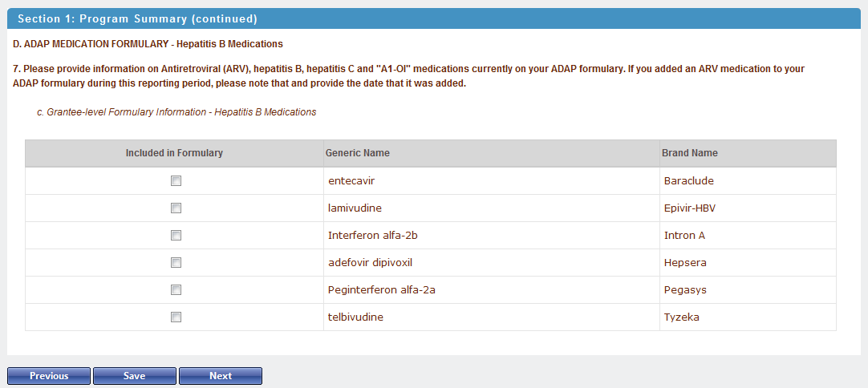Toggle the telbivudine checkbox

[x=176, y=317]
